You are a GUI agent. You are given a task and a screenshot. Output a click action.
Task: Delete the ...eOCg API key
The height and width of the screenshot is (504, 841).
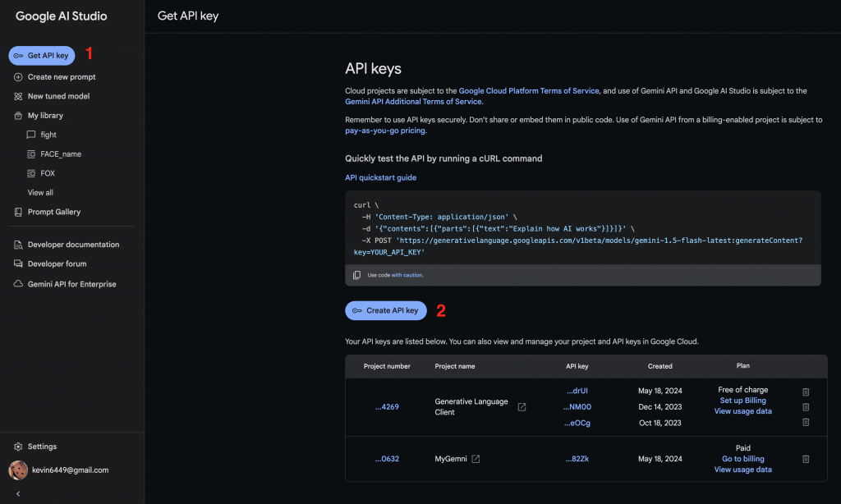click(x=806, y=422)
